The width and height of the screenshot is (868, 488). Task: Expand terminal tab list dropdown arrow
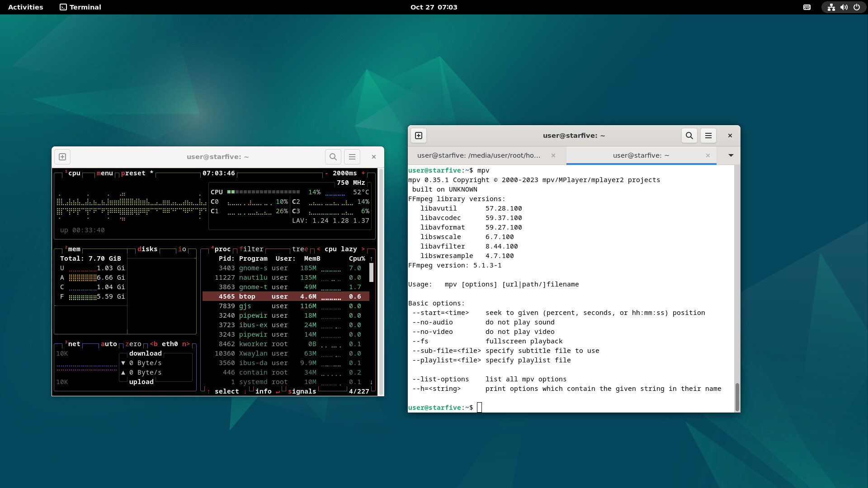tap(731, 155)
